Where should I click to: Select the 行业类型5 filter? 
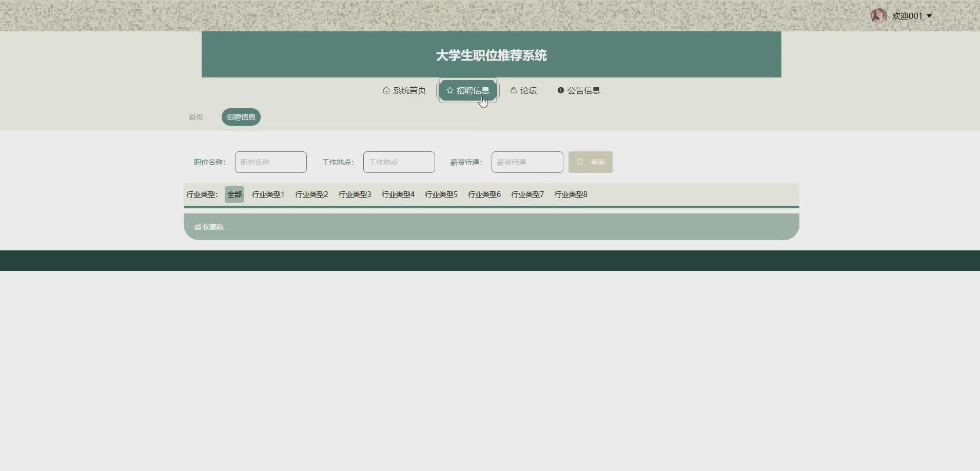(x=441, y=194)
